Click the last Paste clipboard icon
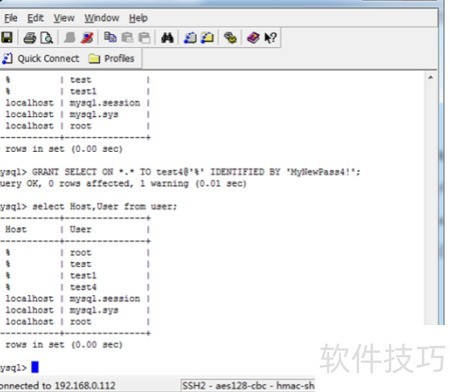 pyautogui.click(x=144, y=38)
